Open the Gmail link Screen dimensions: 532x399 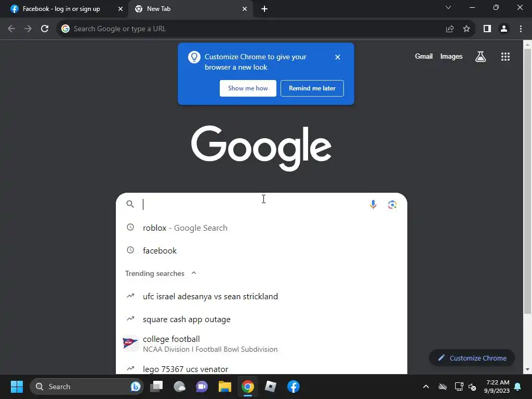click(424, 56)
